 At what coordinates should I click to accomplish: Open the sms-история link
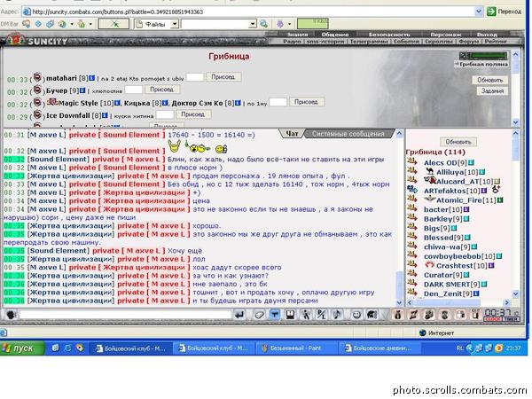(x=325, y=42)
